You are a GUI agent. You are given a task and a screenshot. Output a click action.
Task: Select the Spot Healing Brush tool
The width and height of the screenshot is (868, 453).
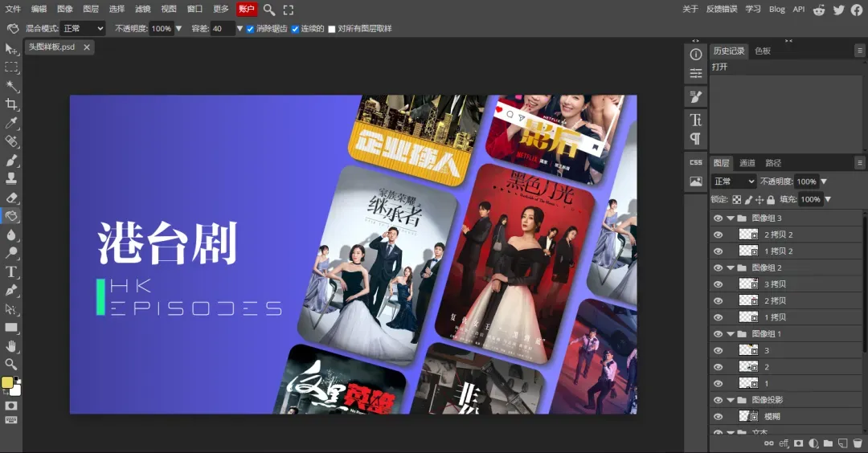[x=11, y=141]
